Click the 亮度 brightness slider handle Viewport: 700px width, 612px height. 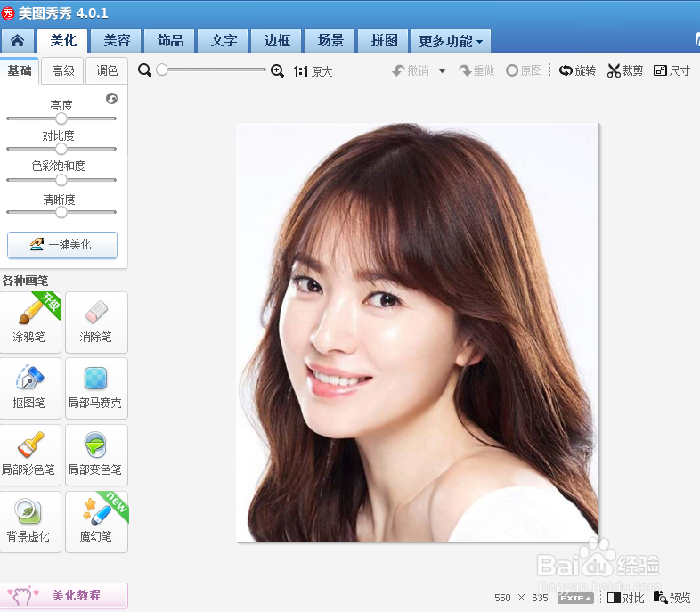tap(61, 118)
